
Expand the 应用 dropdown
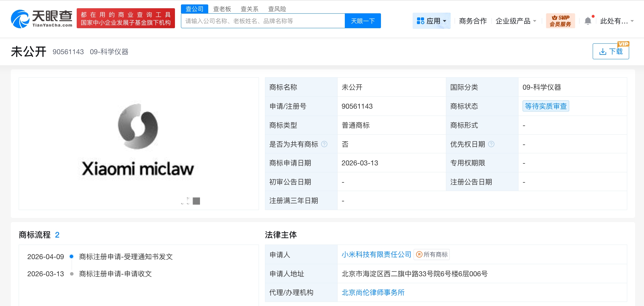tap(434, 20)
